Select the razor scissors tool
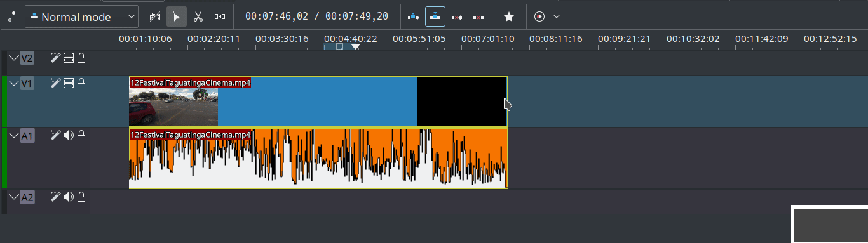 click(x=198, y=16)
